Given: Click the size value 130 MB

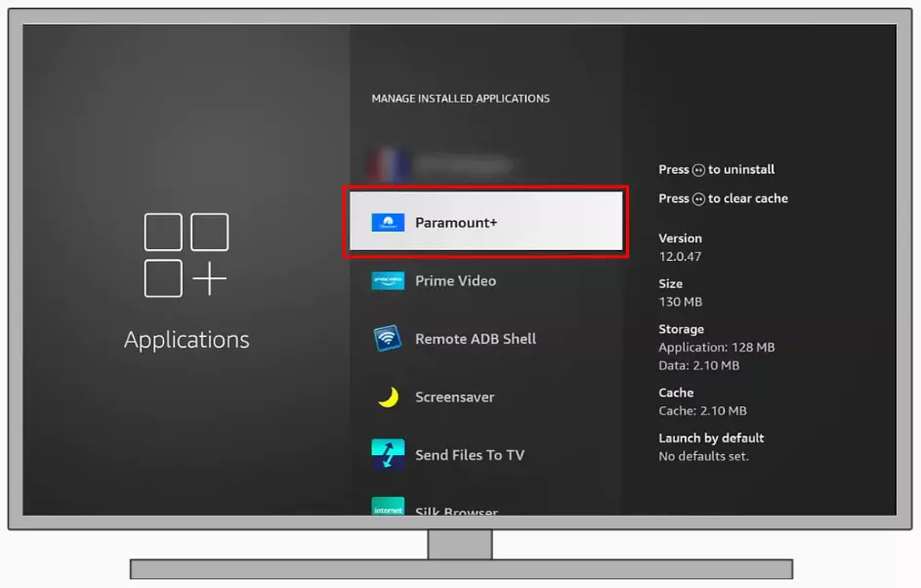Looking at the screenshot, I should [x=680, y=302].
